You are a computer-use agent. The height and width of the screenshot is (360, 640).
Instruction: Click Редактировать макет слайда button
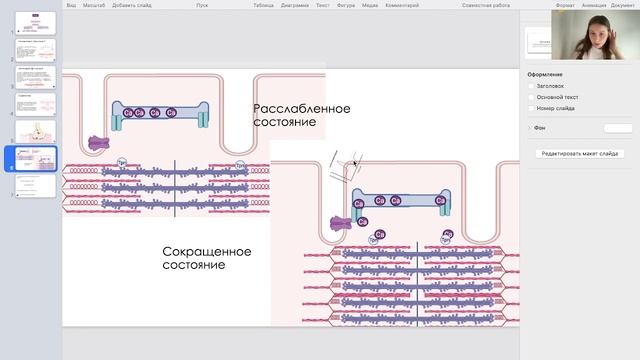coord(580,153)
